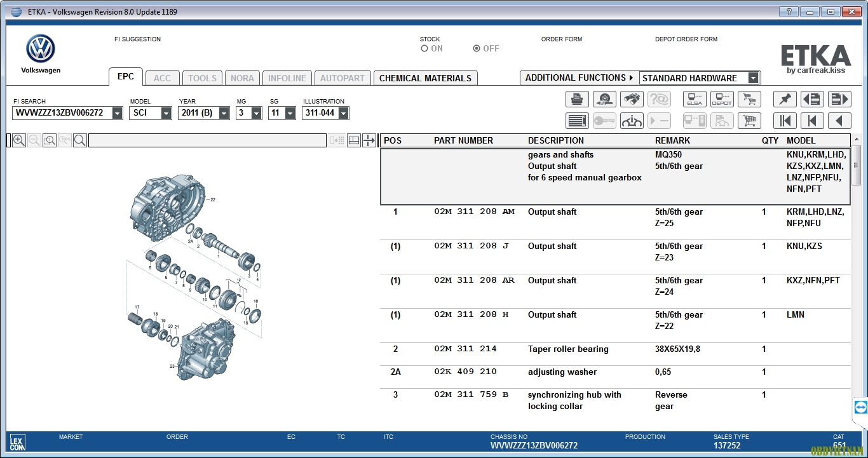Click the TOOLS tab

202,78
